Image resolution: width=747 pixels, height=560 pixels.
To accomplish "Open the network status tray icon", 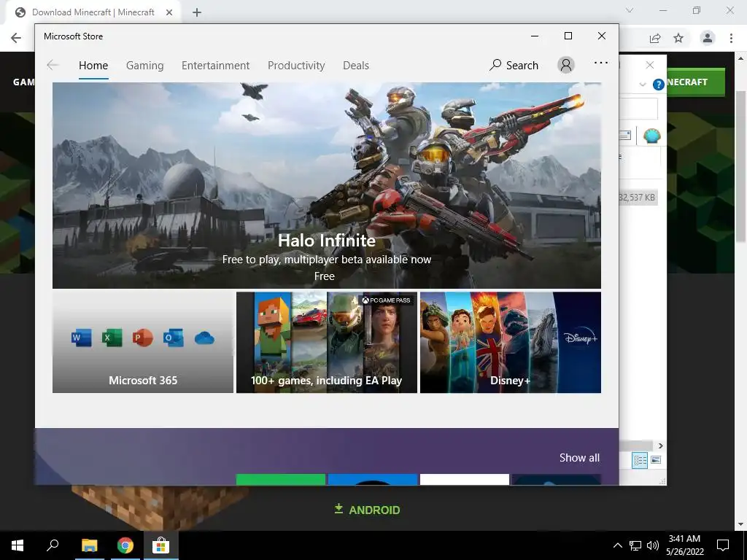I will (635, 545).
